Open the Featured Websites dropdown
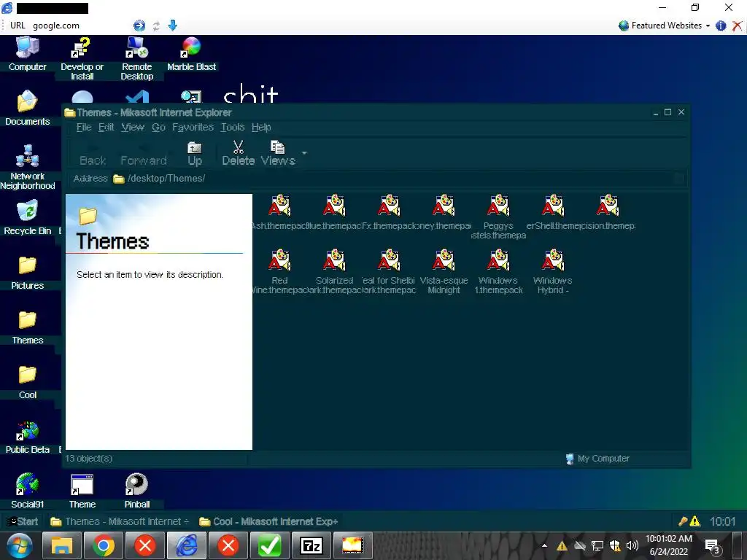 (665, 26)
